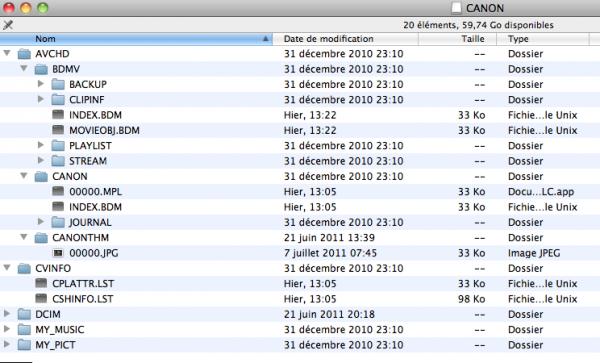Click the AVCHD folder icon
The image size is (600, 363).
tap(24, 54)
